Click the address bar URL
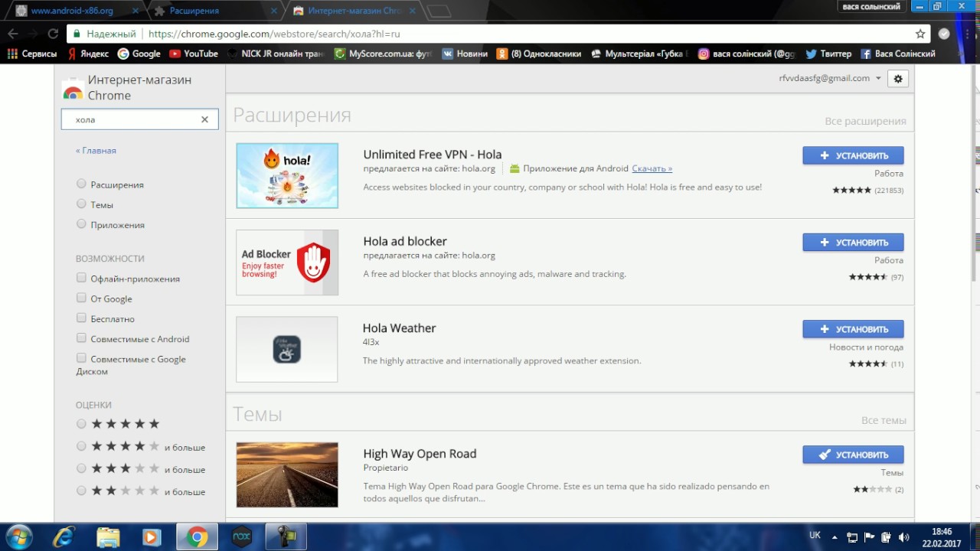 point(274,34)
